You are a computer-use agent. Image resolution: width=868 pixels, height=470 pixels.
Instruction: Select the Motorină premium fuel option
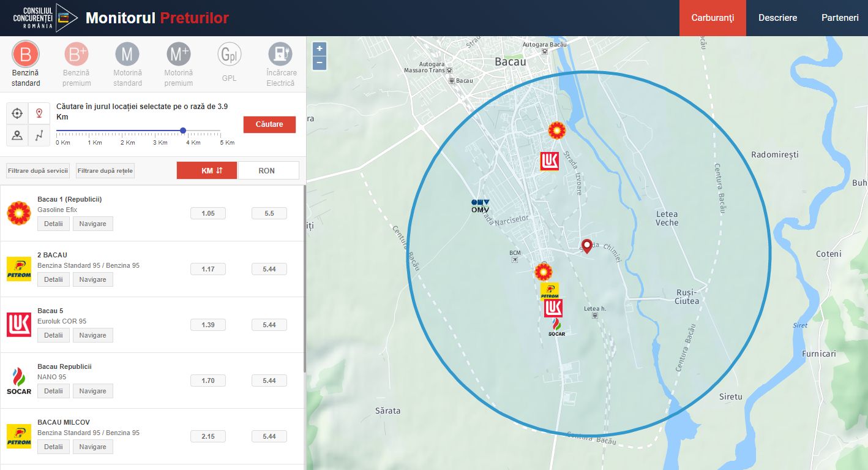[x=178, y=55]
